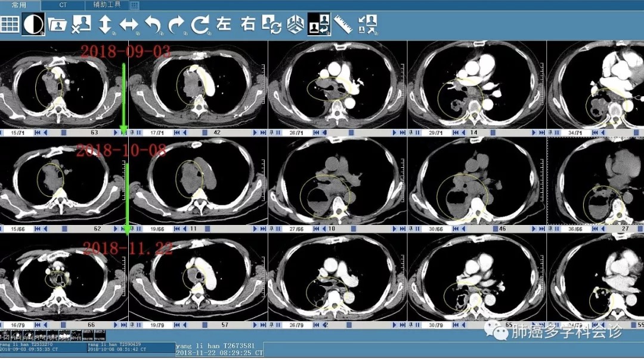
Task: Flip image horizontally with left-right arrow
Action: 129,24
